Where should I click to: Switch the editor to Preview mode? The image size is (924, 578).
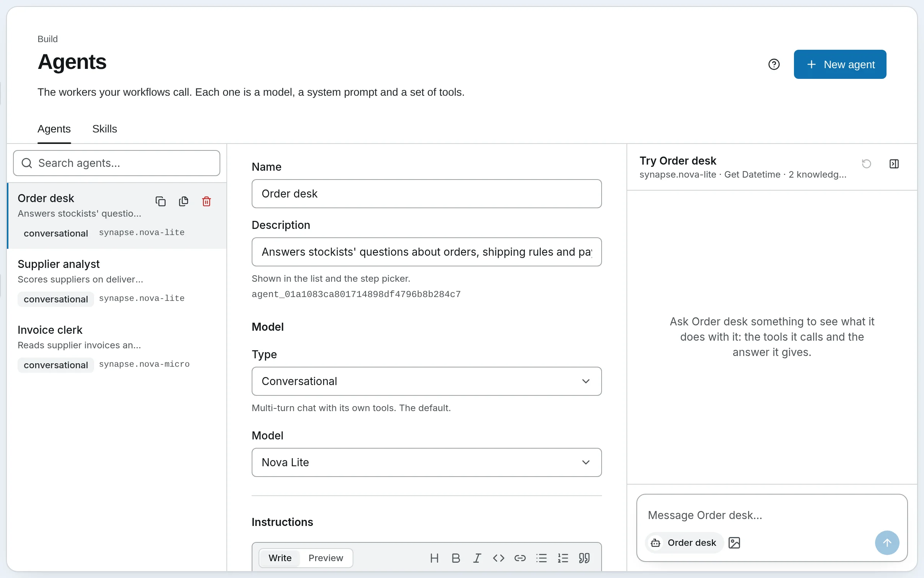(326, 558)
